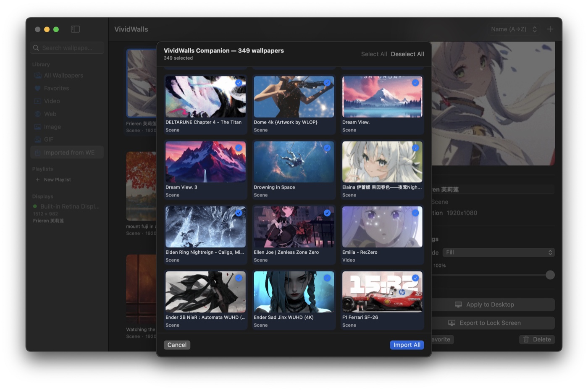Uncheck Ender 2B NieR Automata checkmark
This screenshot has height=391, width=588.
tap(239, 278)
